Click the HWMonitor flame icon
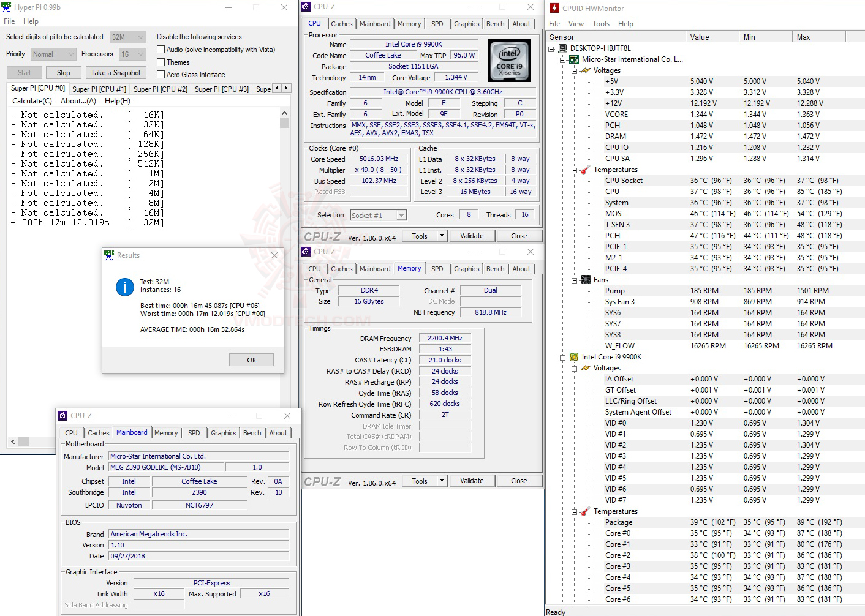The height and width of the screenshot is (616, 865). (554, 8)
